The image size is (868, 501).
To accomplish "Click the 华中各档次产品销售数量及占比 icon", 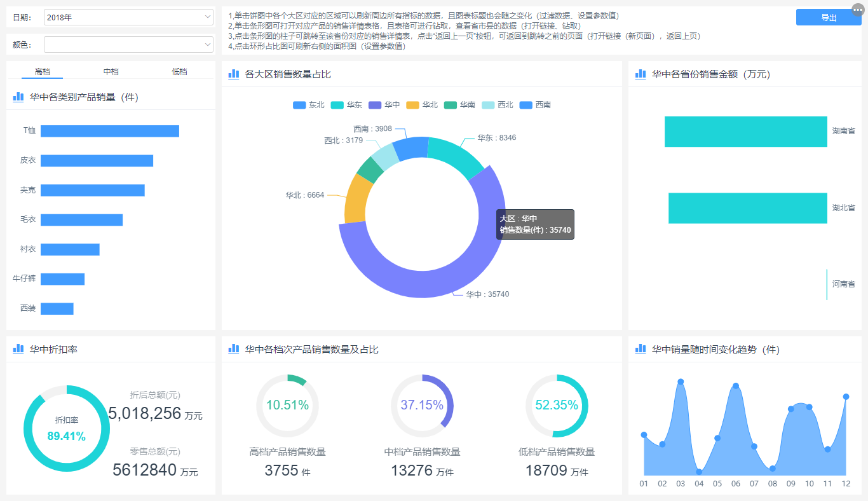I will tap(233, 348).
